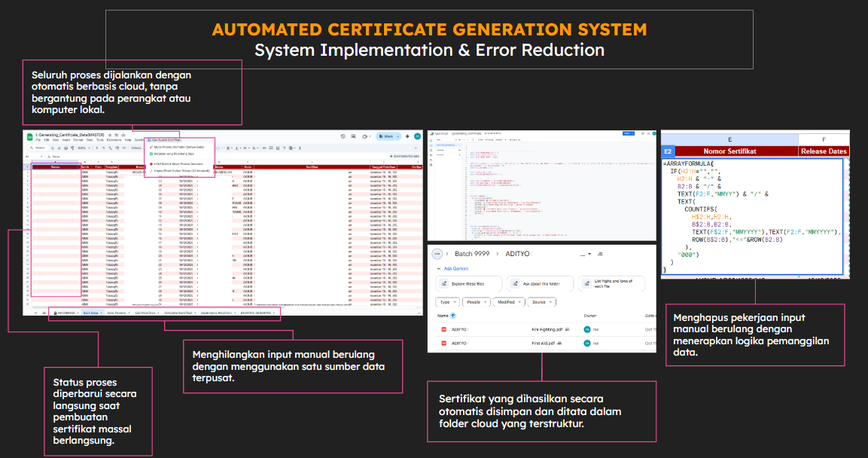The image size is (868, 458).
Task: Open the People filter dropdown
Action: point(476,301)
